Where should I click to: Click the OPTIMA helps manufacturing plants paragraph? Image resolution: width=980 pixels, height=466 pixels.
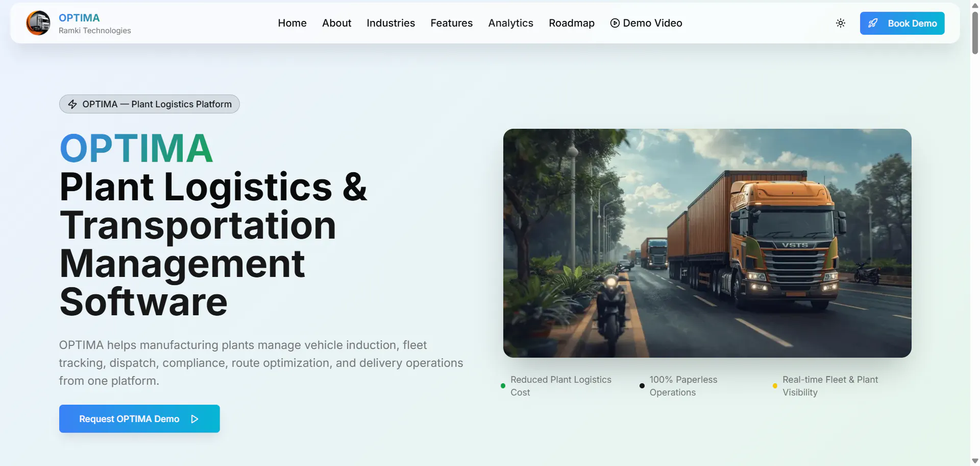pos(261,363)
